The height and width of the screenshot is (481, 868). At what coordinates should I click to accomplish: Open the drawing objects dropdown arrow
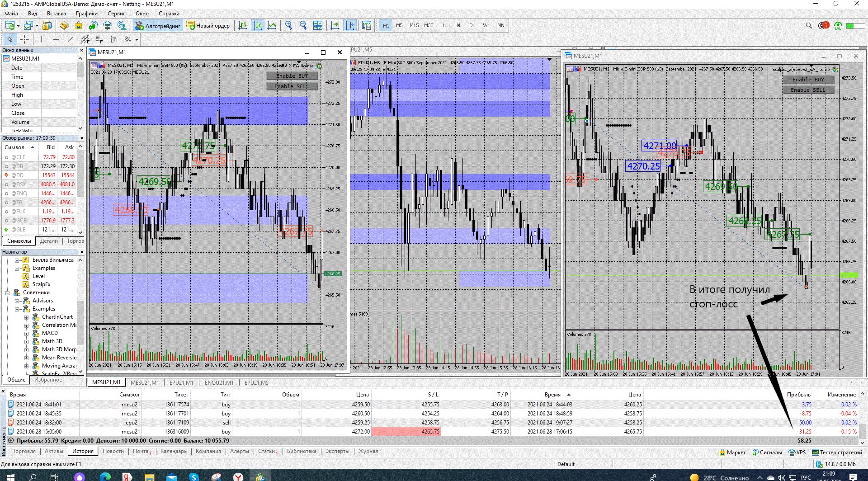[137, 40]
